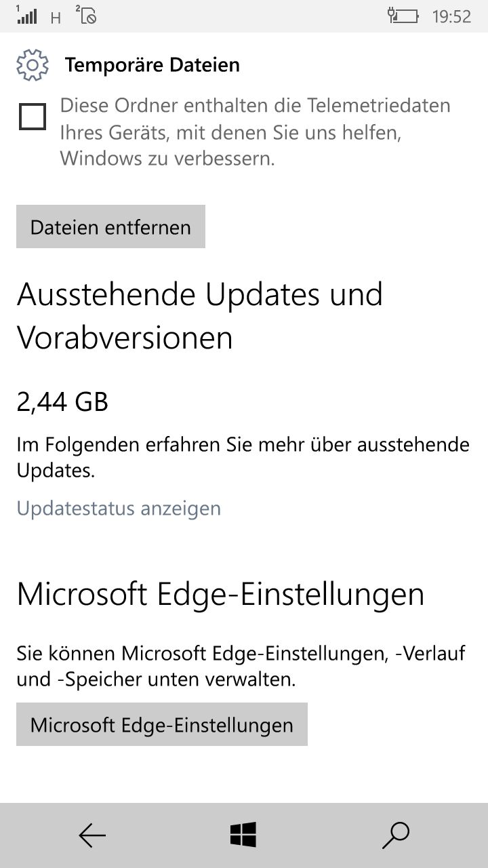Tap the back arrow navigation icon
Image resolution: width=488 pixels, height=868 pixels.
92,835
